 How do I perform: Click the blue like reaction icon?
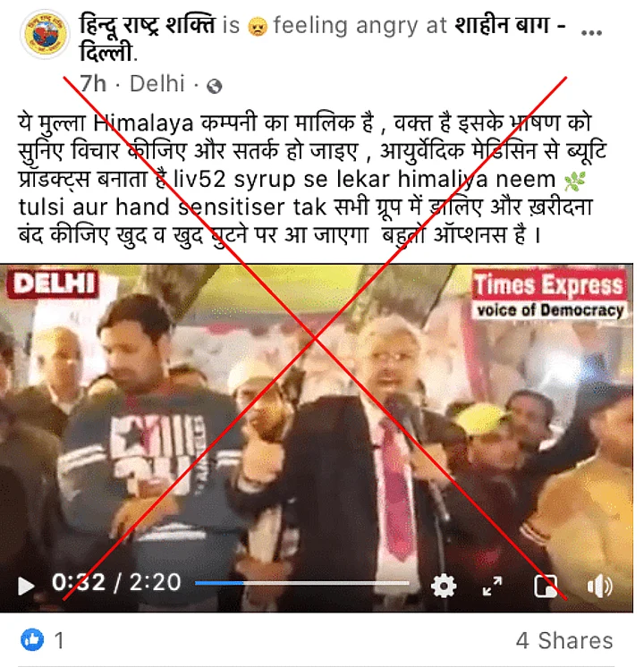[32, 639]
